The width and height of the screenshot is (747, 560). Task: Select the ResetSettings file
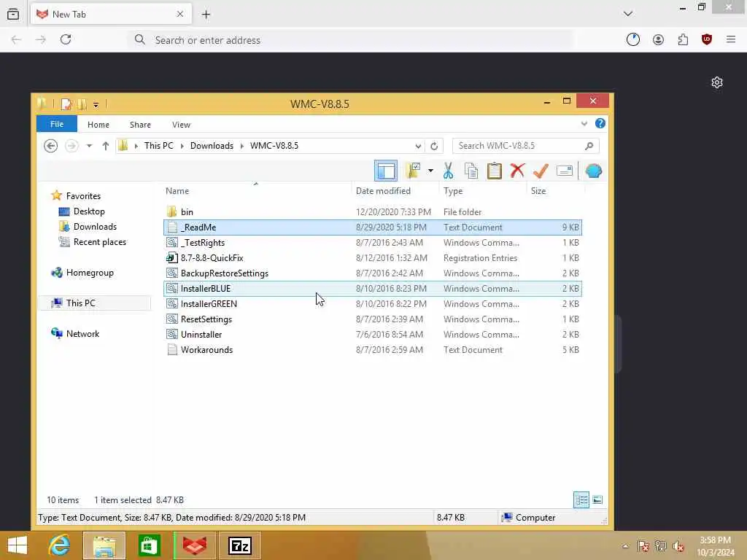[373, 319]
